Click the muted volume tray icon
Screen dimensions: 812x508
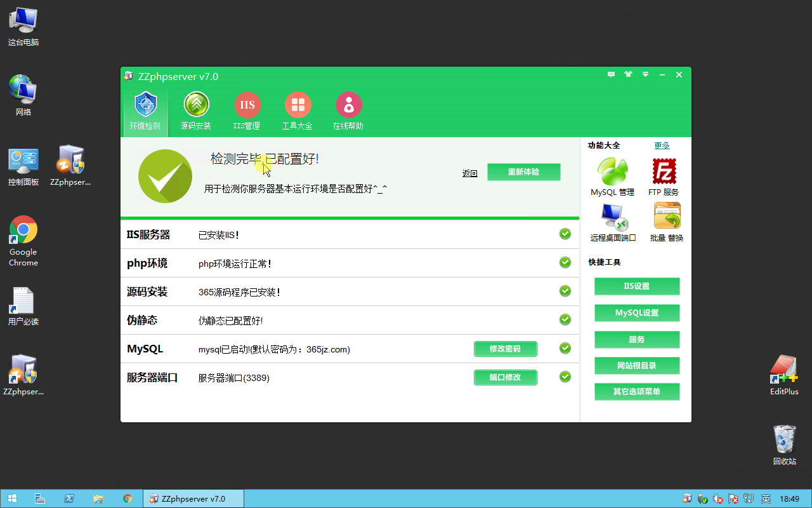(718, 499)
